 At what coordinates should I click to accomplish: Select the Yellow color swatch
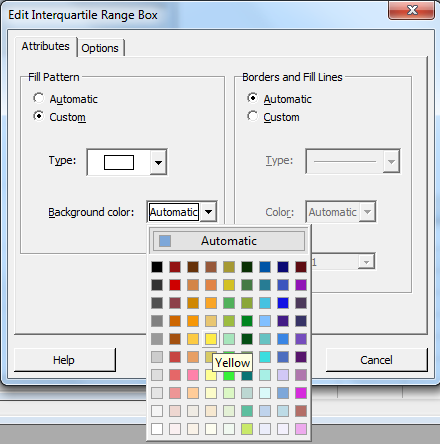[211, 339]
